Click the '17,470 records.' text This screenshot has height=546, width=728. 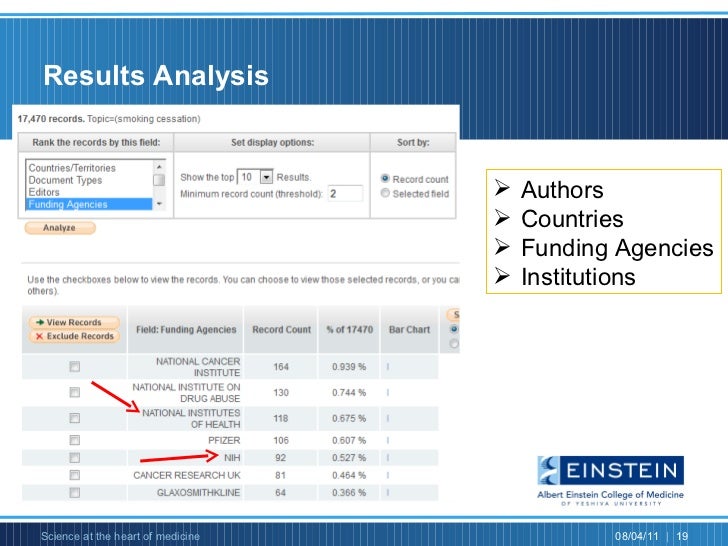pos(51,119)
